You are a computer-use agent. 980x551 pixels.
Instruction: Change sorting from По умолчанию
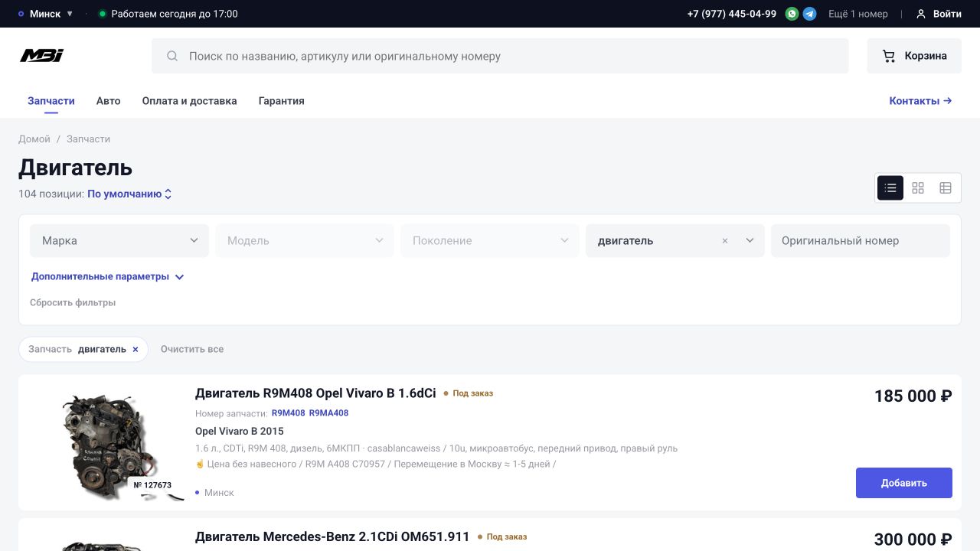(129, 194)
